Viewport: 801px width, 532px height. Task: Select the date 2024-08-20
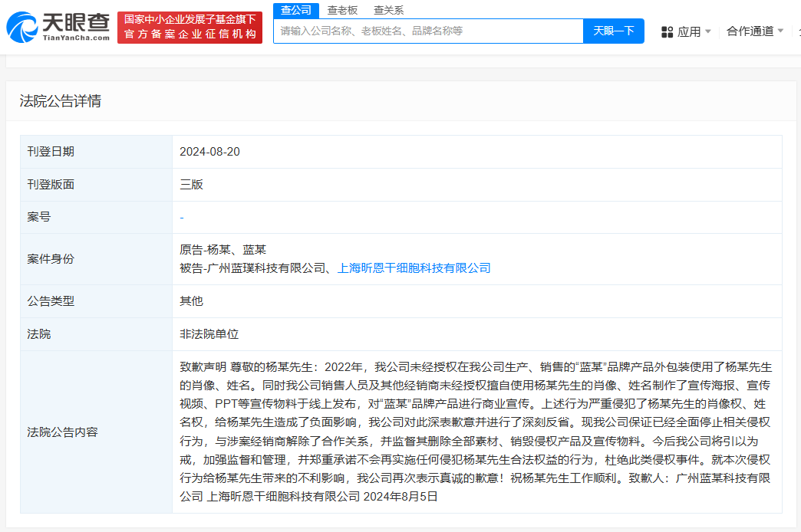pos(209,152)
